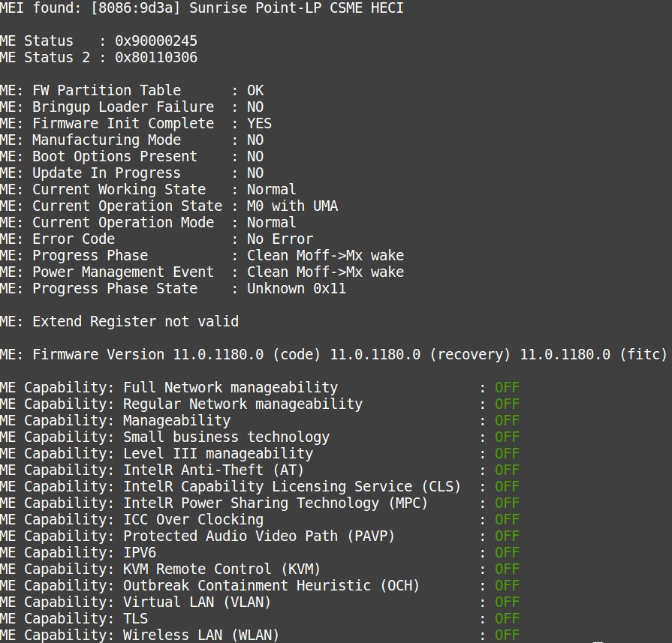Viewport: 672px width, 643px height.
Task: Click the OFF status beside Small business technology
Action: pyautogui.click(x=506, y=437)
